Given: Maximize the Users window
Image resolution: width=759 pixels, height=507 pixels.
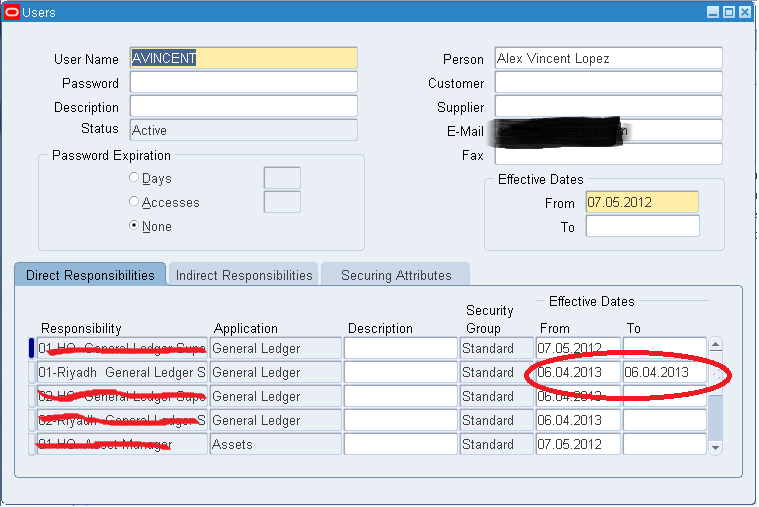Looking at the screenshot, I should coord(729,12).
